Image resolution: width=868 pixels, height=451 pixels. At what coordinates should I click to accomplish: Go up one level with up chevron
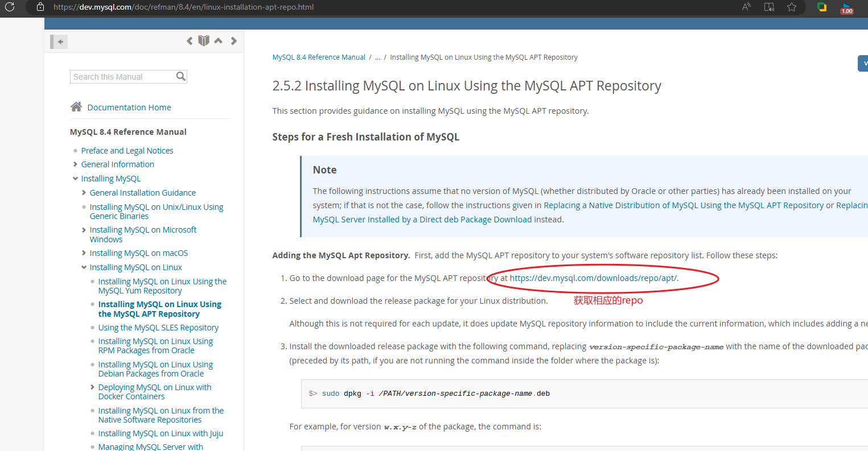pyautogui.click(x=218, y=40)
